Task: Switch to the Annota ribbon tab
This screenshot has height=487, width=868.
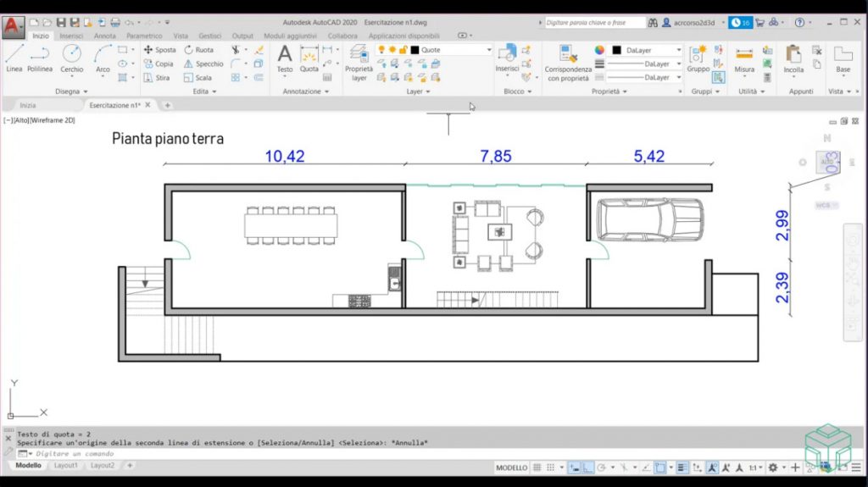Action: [105, 36]
